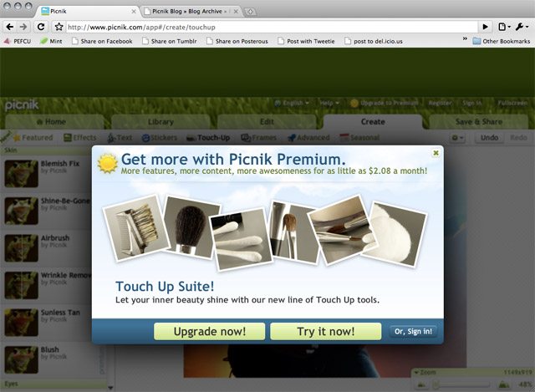Open the wrench tools menu
The image size is (535, 392).
(522, 27)
